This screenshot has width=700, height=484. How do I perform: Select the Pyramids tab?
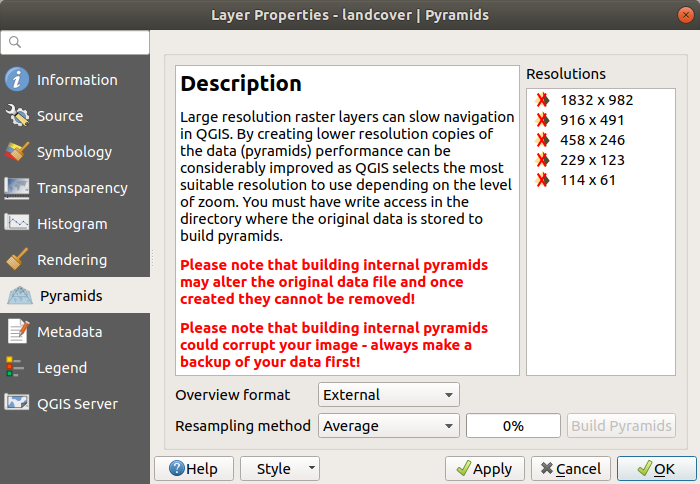click(70, 296)
